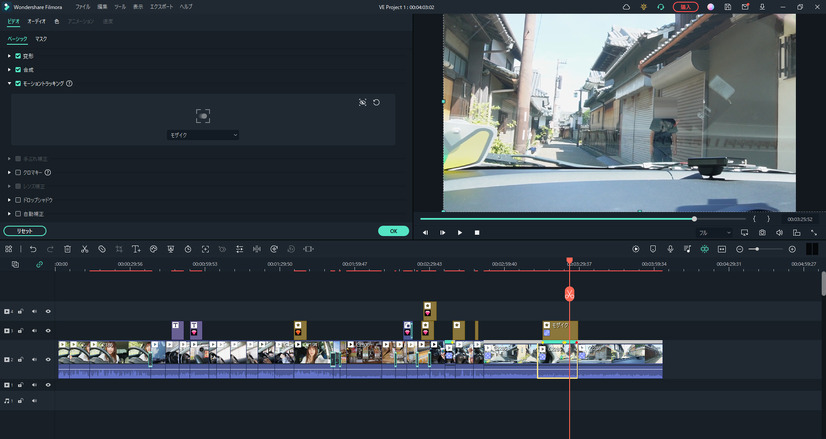Toggle the green auto-link chain icon

pyautogui.click(x=39, y=265)
